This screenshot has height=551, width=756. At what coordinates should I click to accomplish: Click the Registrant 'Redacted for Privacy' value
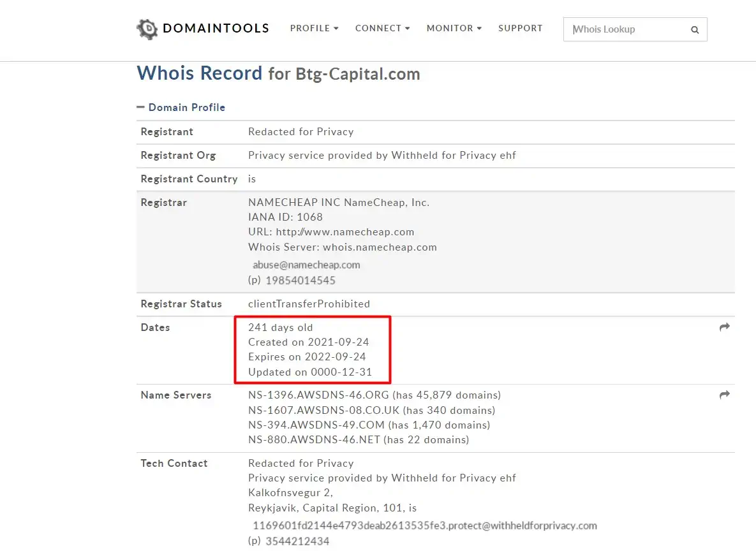click(x=301, y=132)
